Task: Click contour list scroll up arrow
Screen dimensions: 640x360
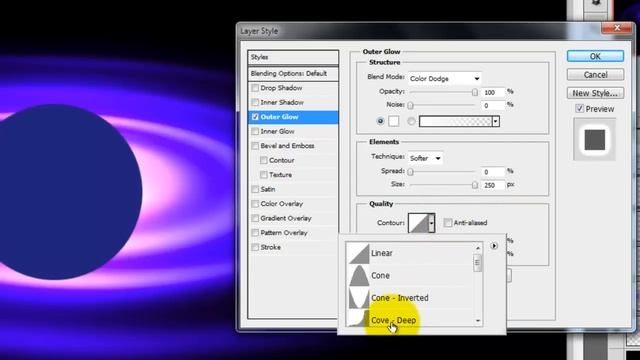Action: pos(478,248)
